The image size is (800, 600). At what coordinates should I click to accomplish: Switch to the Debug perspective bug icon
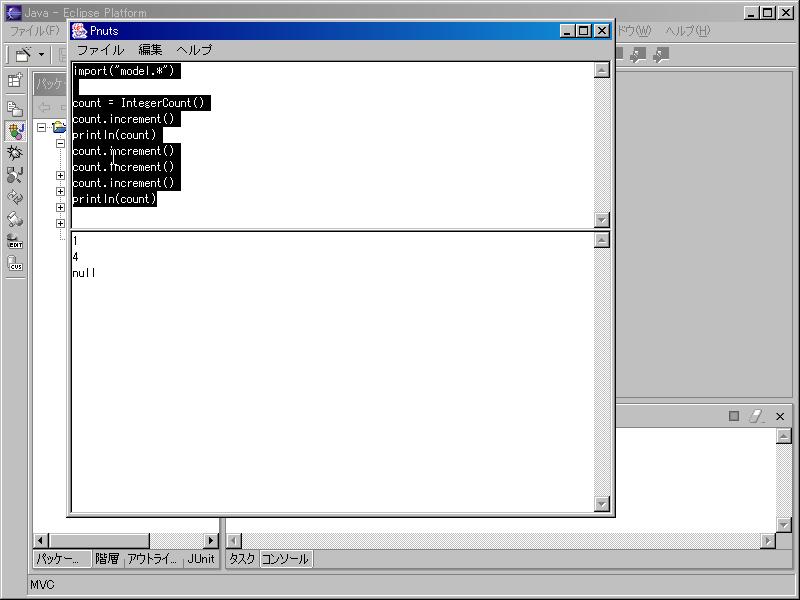[15, 153]
